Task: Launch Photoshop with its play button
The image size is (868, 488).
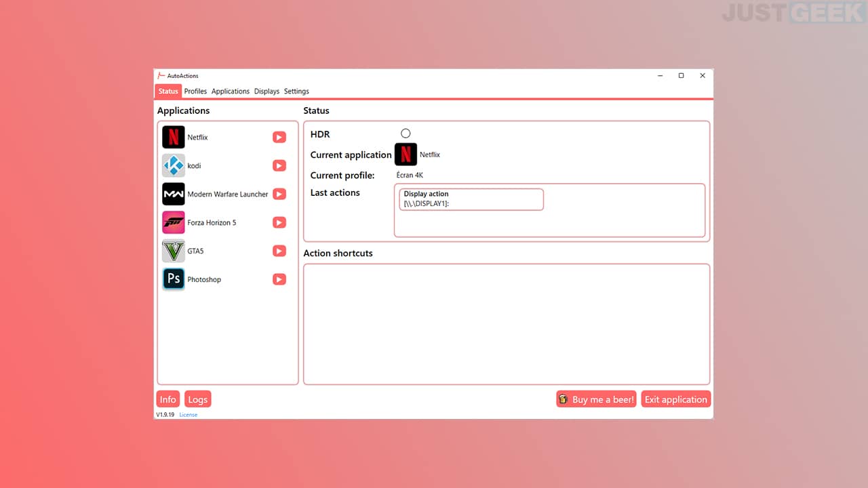Action: [x=279, y=279]
